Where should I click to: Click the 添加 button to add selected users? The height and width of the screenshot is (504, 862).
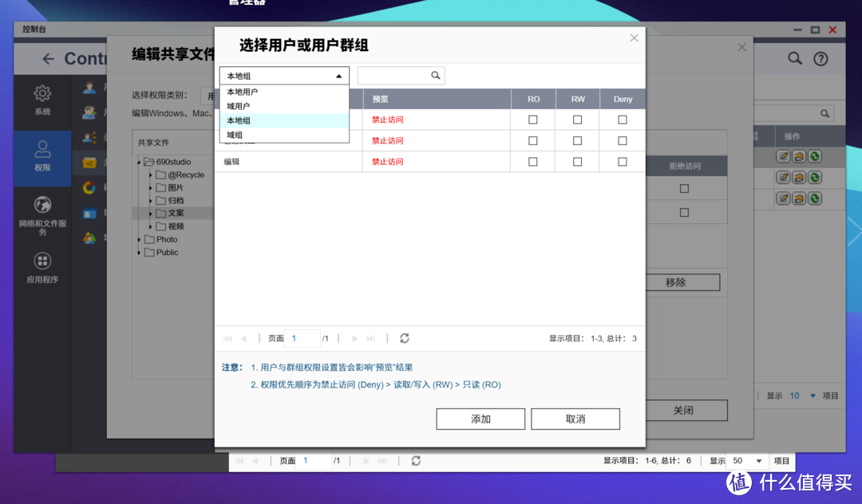[x=480, y=419]
